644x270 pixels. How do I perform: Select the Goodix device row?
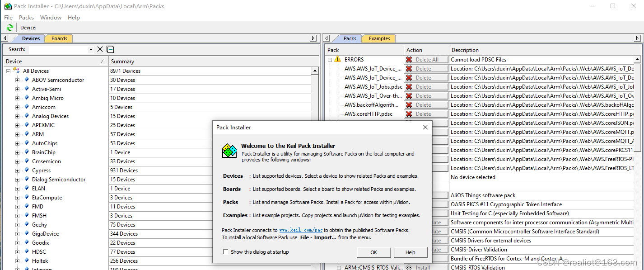pos(40,243)
